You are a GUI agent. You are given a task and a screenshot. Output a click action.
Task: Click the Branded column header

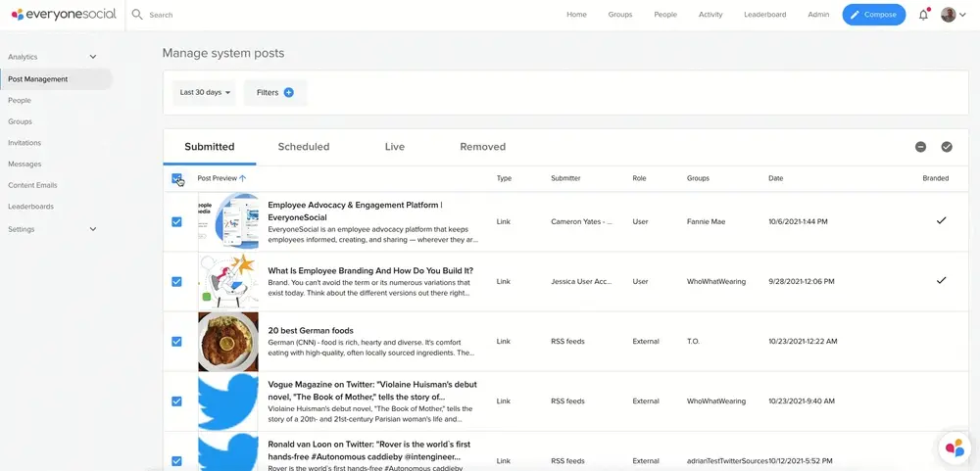pyautogui.click(x=936, y=178)
